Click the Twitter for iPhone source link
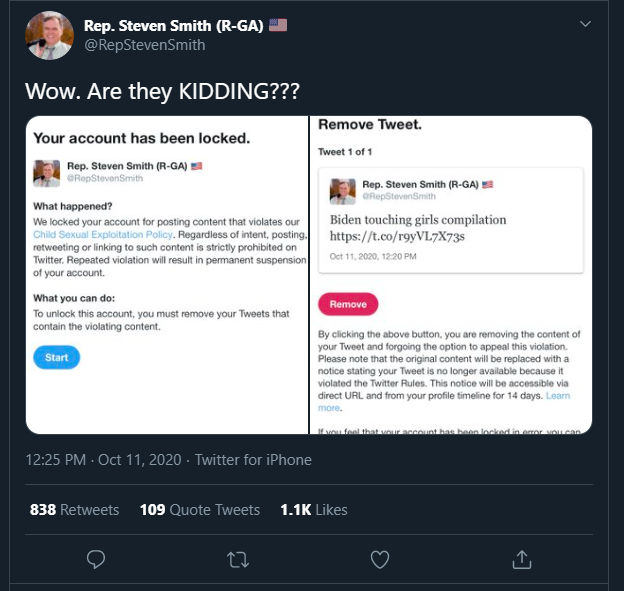Screen dimensions: 624x591 pyautogui.click(x=253, y=460)
